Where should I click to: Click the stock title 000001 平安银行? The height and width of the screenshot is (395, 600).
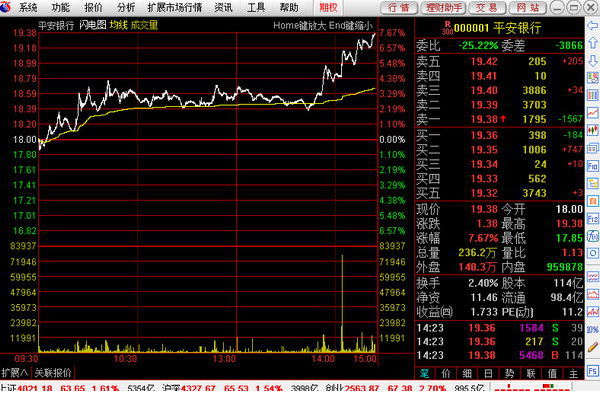(x=497, y=28)
